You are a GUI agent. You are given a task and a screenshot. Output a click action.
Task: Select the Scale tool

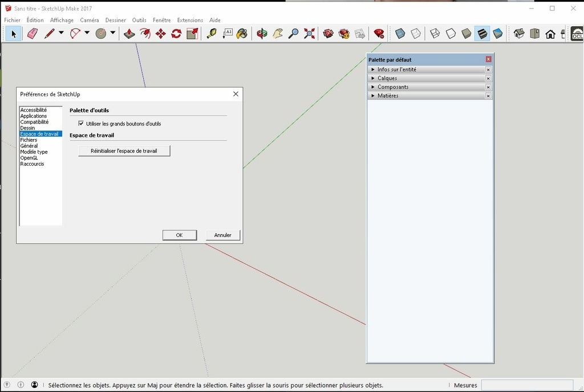coord(192,34)
